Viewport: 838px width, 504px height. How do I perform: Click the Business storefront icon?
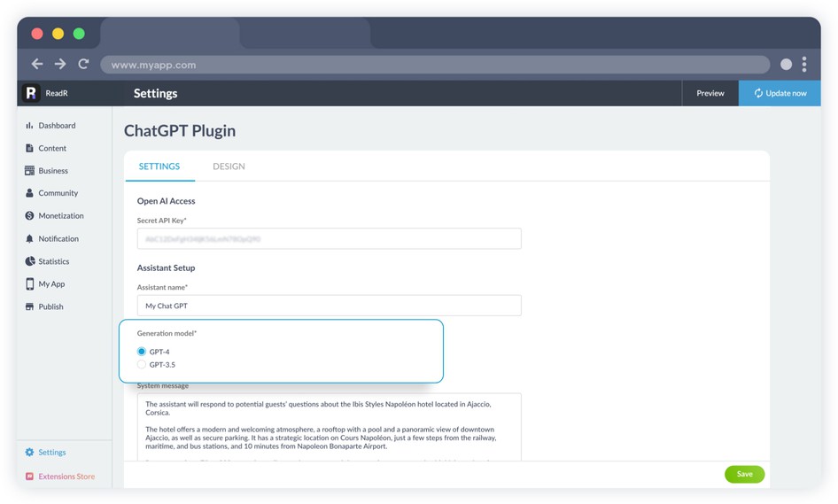point(29,170)
